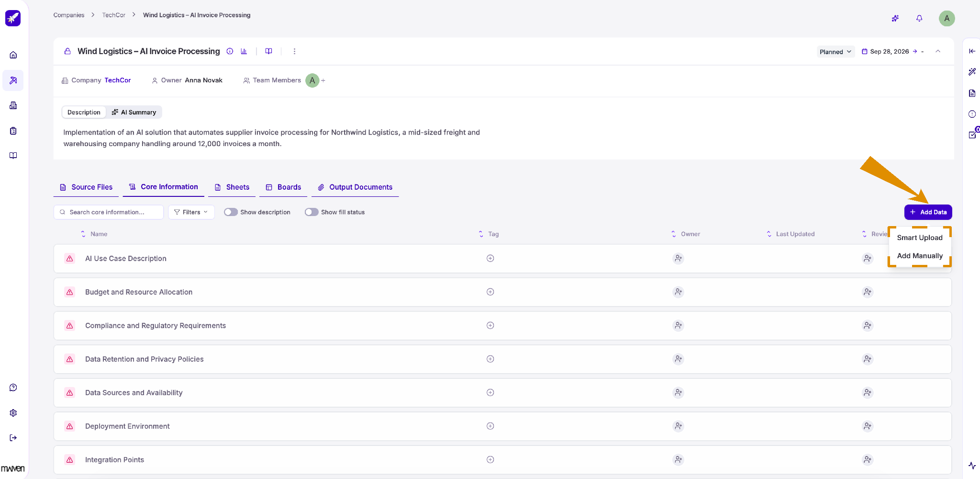The width and height of the screenshot is (980, 479).
Task: Switch to Sheets tab
Action: [x=232, y=187]
